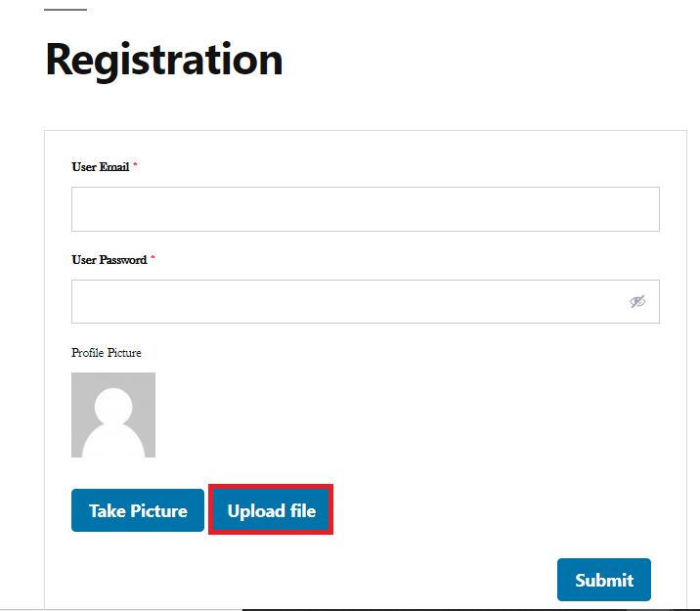Place cursor in the email address box
This screenshot has height=611, width=700.
pos(365,209)
